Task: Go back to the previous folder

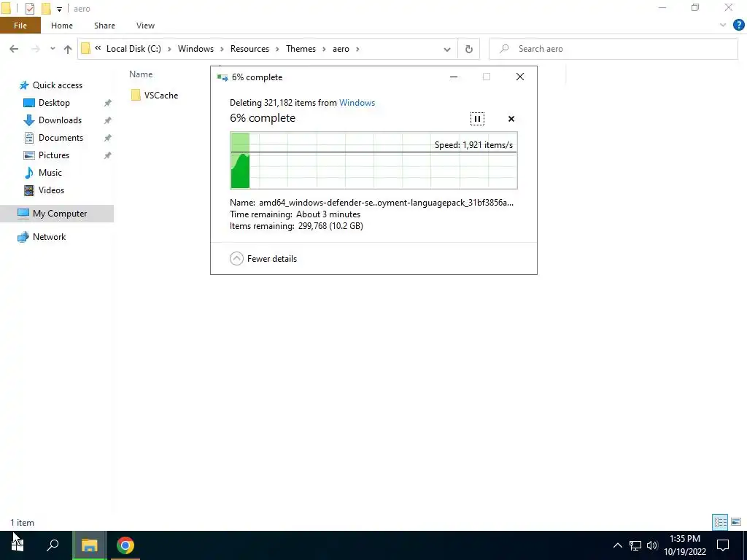Action: click(14, 49)
